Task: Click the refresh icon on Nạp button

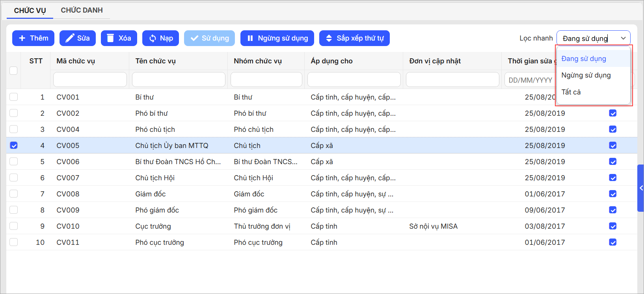Action: coord(153,38)
